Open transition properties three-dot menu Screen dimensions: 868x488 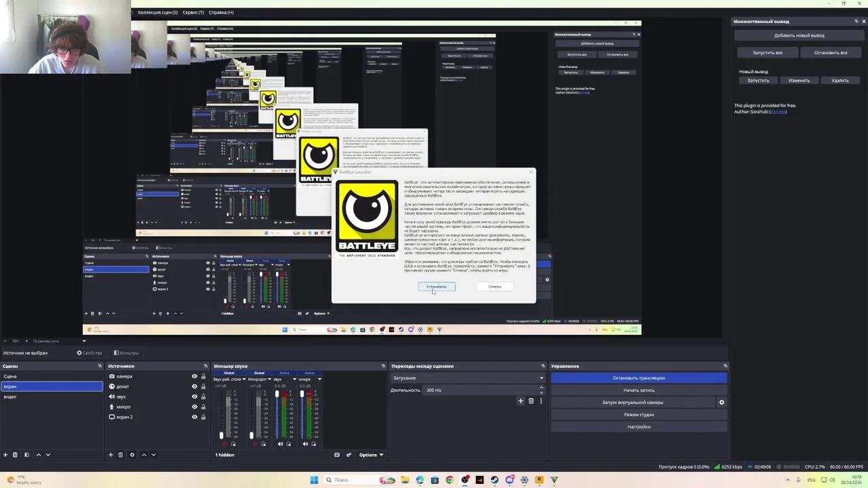(540, 401)
